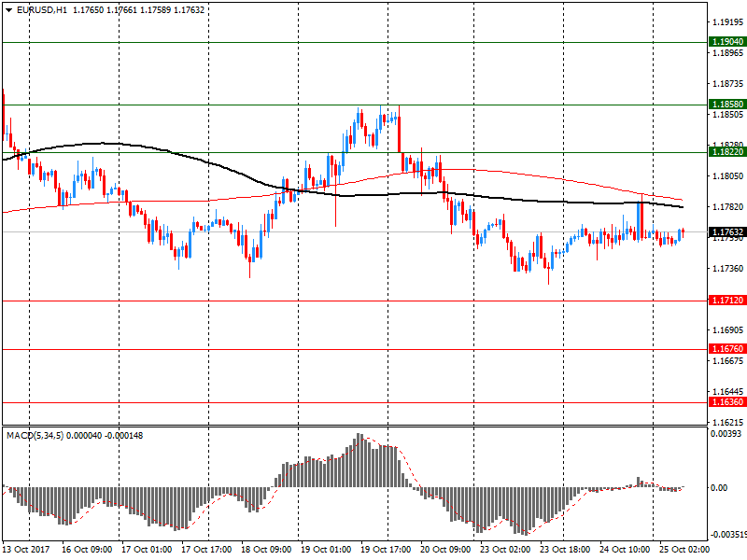Image resolution: width=747 pixels, height=560 pixels.
Task: Select the 1.17120 red support level label
Action: coord(727,301)
